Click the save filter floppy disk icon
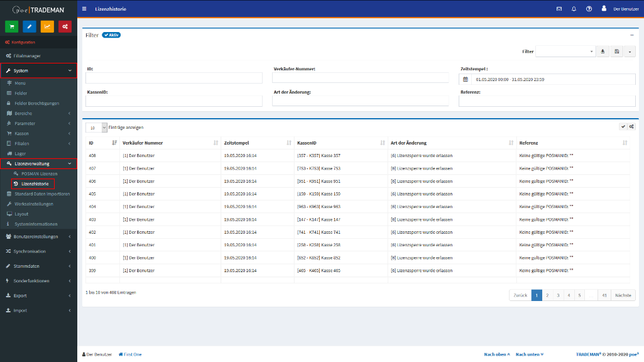Screen dimensions: 644x362 pyautogui.click(x=617, y=52)
